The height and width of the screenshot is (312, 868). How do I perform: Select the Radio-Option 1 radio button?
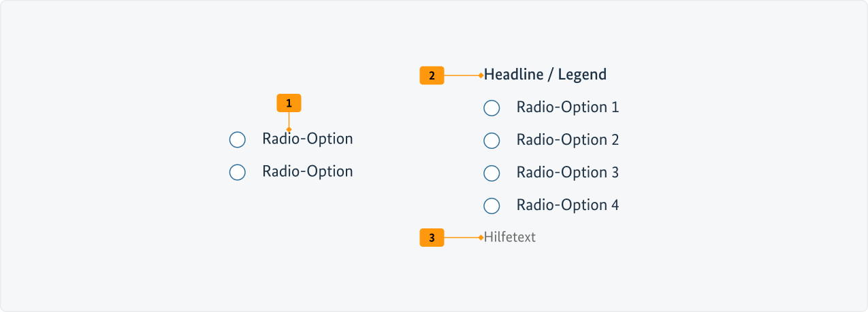492,107
